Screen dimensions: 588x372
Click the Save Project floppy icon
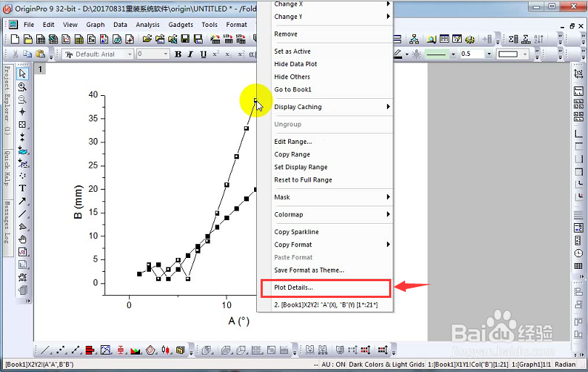click(185, 39)
